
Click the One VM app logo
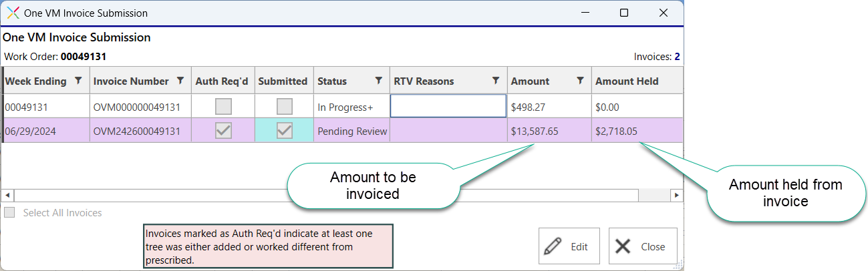pos(13,13)
